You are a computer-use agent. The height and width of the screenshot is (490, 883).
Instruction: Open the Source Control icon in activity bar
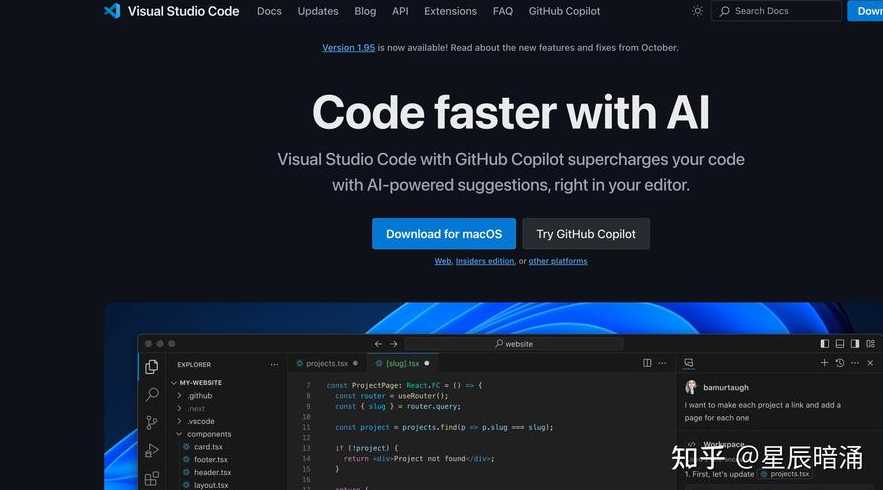[151, 422]
